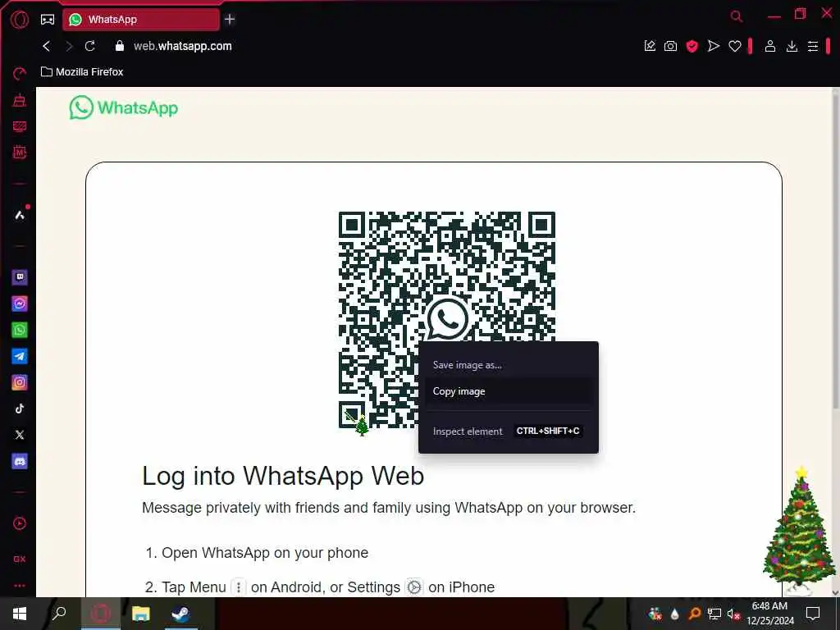Open a new tab with plus
840x630 pixels.
(230, 20)
